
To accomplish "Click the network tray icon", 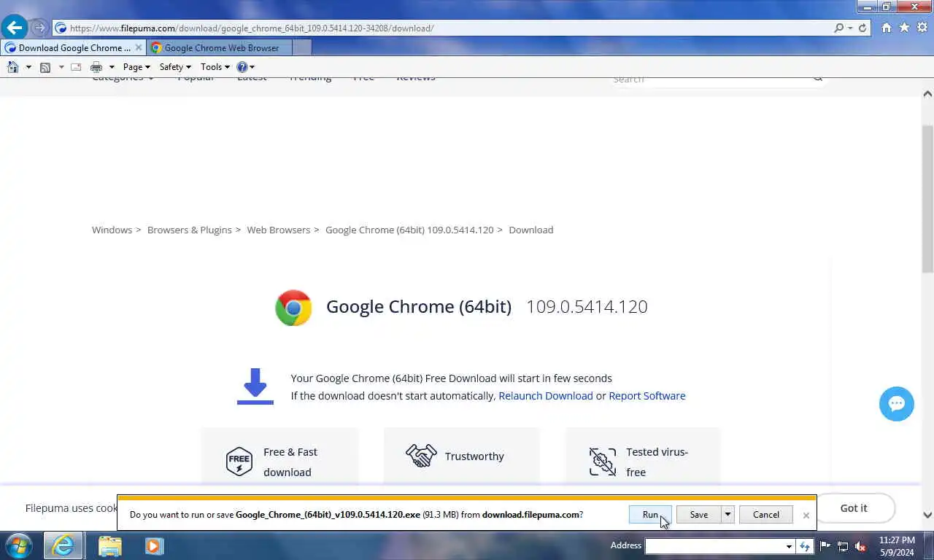I will pos(843,546).
